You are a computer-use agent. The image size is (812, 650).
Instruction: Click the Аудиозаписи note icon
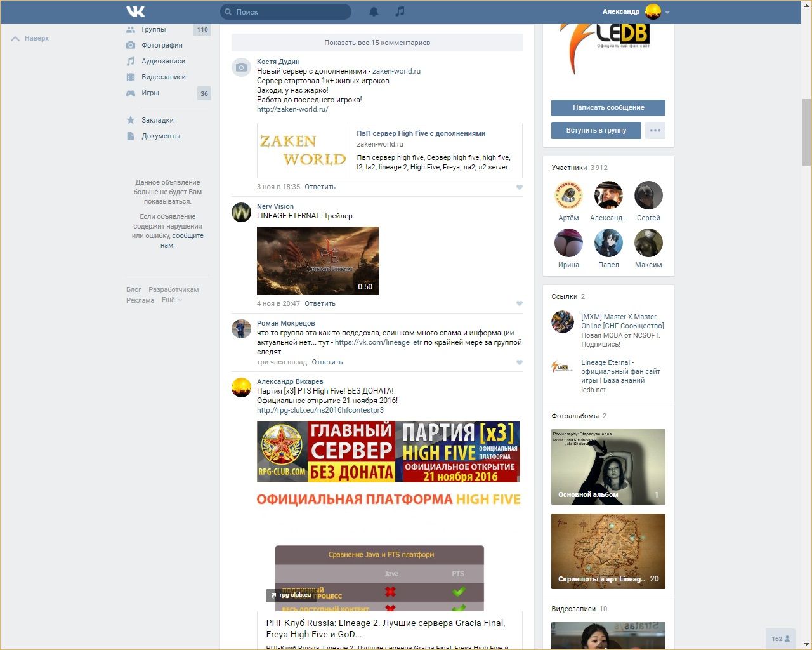(131, 61)
